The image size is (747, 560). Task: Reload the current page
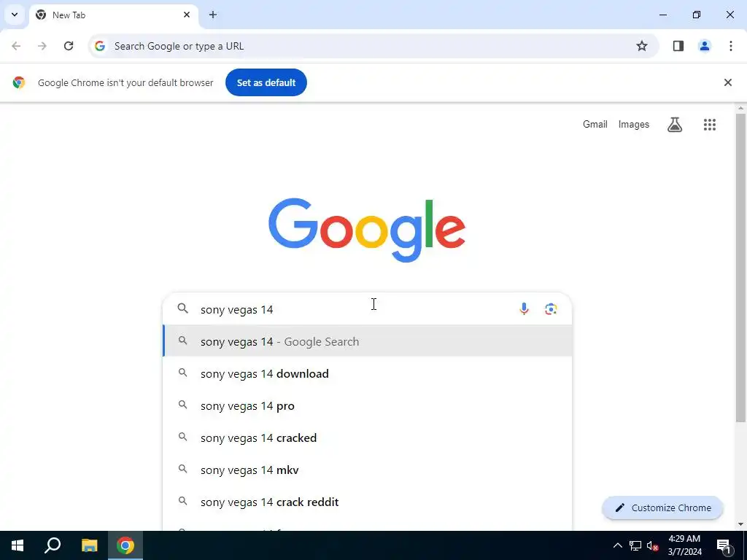click(69, 46)
